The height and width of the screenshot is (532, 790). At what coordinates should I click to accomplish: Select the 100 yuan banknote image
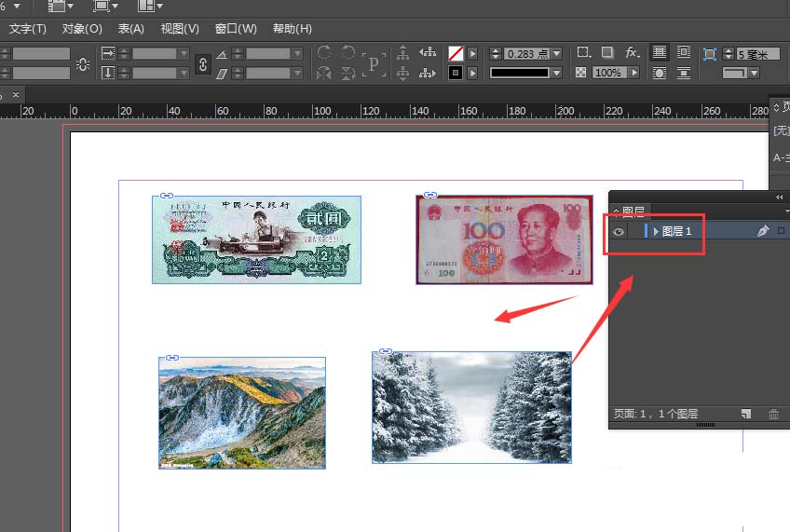[x=504, y=239]
